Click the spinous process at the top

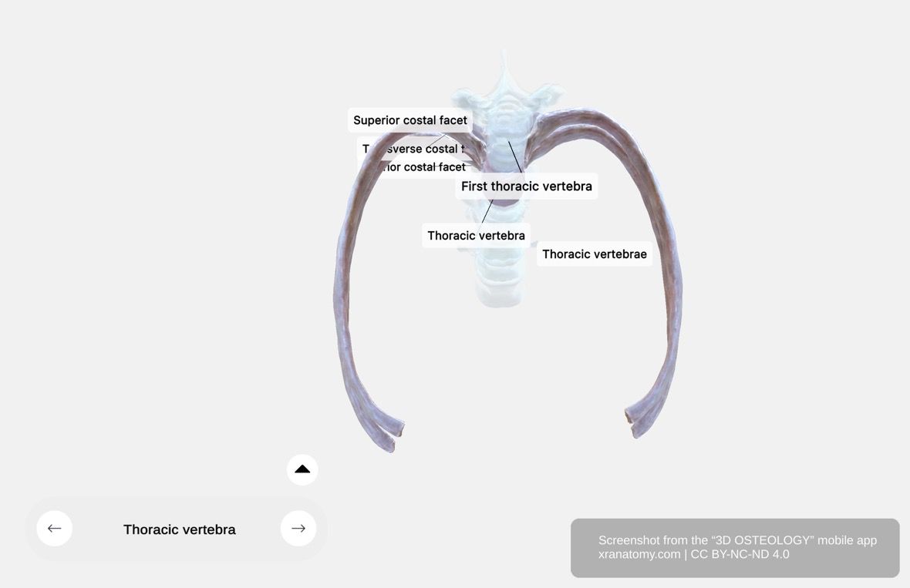pos(504,62)
